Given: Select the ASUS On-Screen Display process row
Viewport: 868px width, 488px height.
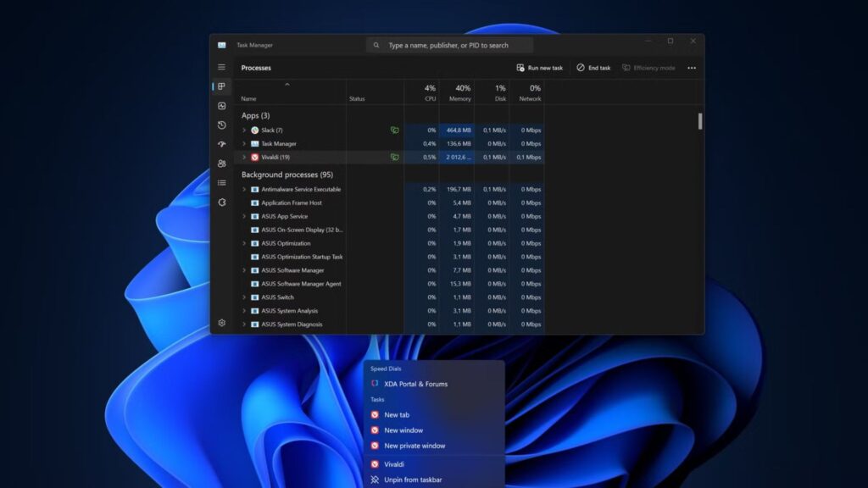Looking at the screenshot, I should click(x=391, y=230).
